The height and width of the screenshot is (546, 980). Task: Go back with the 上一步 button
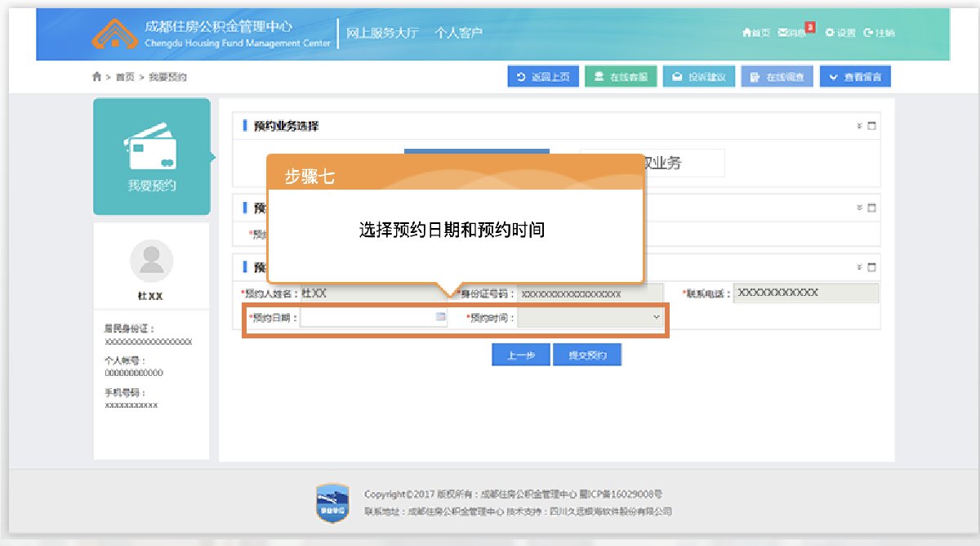[520, 355]
